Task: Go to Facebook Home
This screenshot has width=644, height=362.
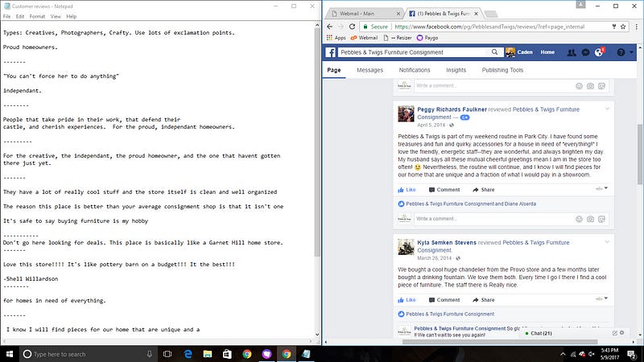Action: point(547,52)
